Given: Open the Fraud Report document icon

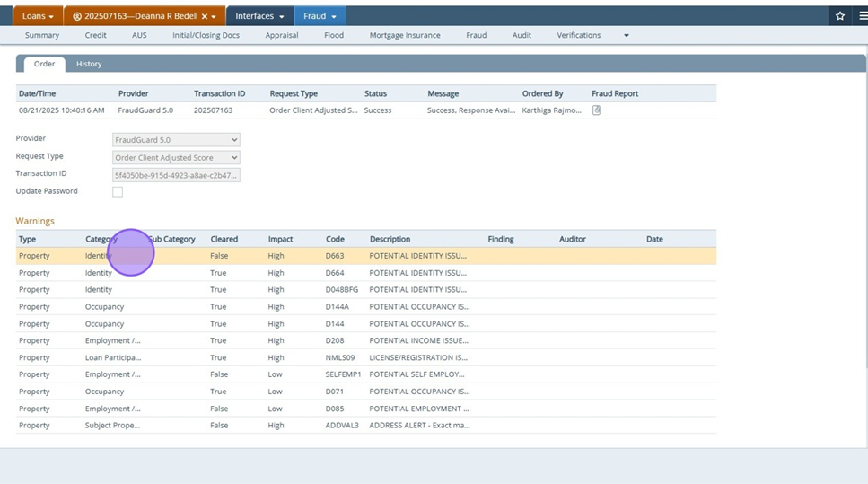Looking at the screenshot, I should click(x=596, y=110).
